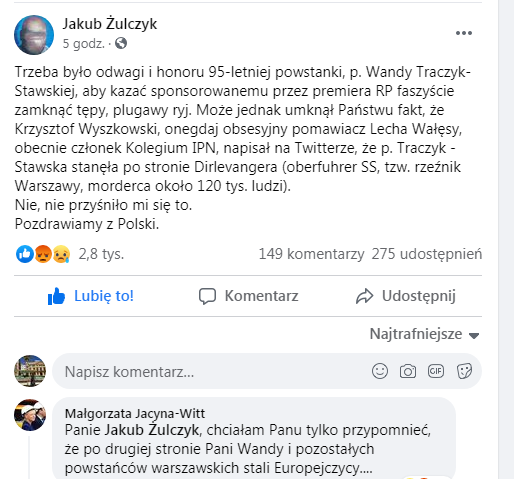Open the Komentarz comment button
The width and height of the screenshot is (514, 479).
pos(248,296)
